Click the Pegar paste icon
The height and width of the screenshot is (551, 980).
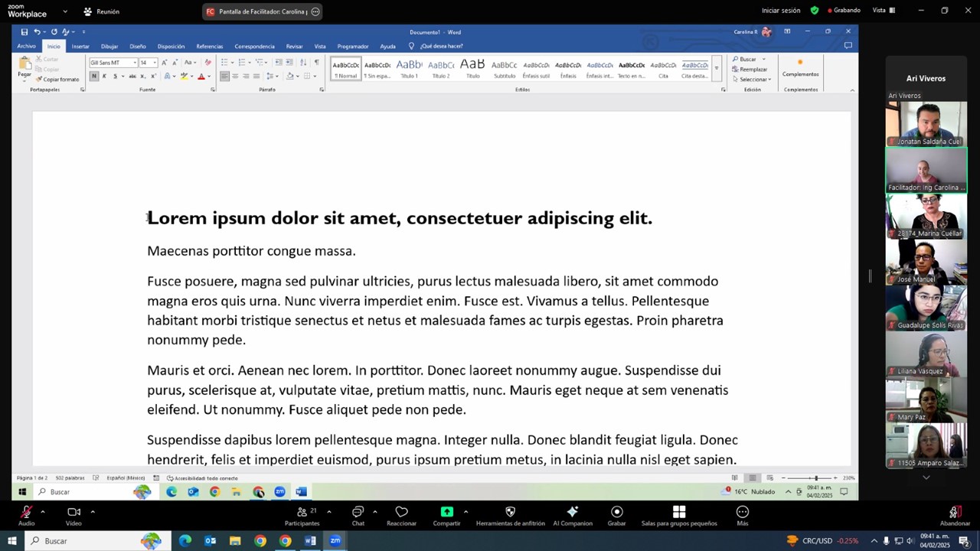tap(24, 64)
